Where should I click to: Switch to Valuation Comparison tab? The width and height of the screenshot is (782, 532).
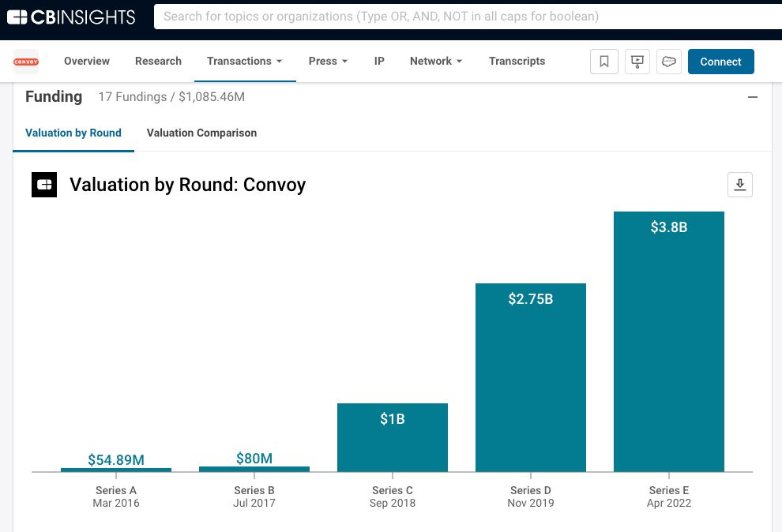coord(201,133)
